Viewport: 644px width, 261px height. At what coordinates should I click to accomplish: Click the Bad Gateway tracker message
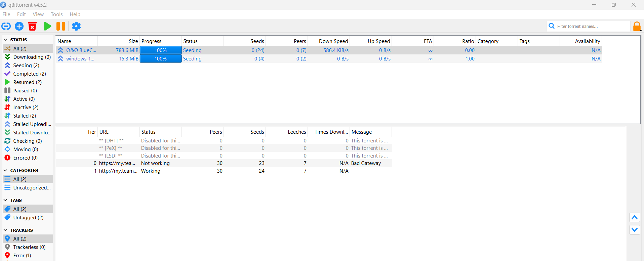[366, 163]
